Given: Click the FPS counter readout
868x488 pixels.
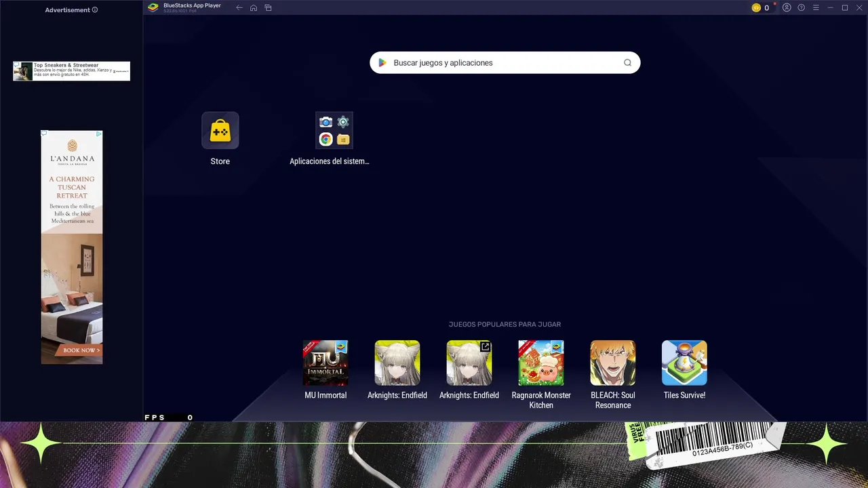Looking at the screenshot, I should 169,418.
